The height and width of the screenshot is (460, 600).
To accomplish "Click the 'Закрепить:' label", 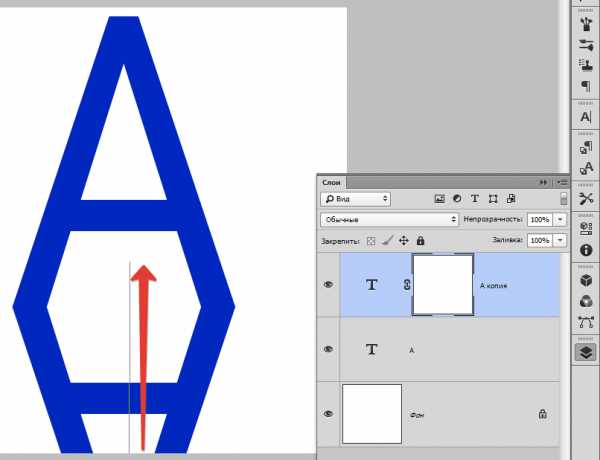I will pos(340,241).
